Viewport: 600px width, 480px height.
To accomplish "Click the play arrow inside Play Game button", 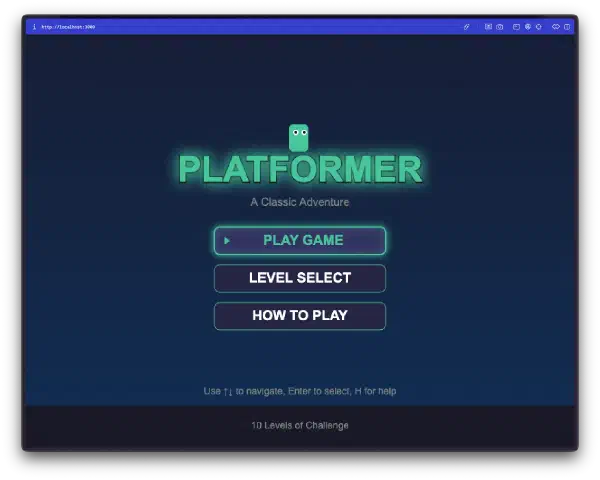I will 227,240.
